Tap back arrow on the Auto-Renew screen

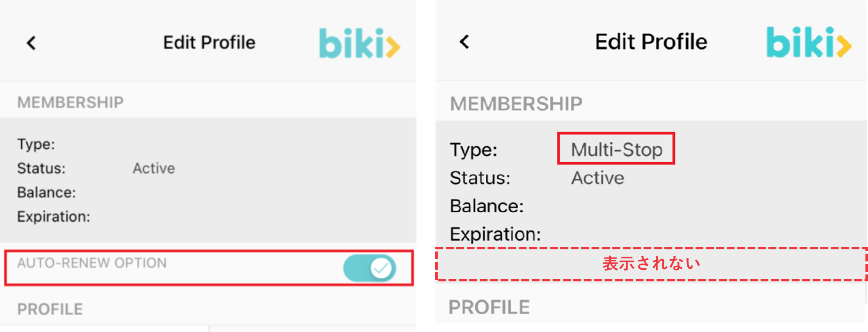coord(31,43)
